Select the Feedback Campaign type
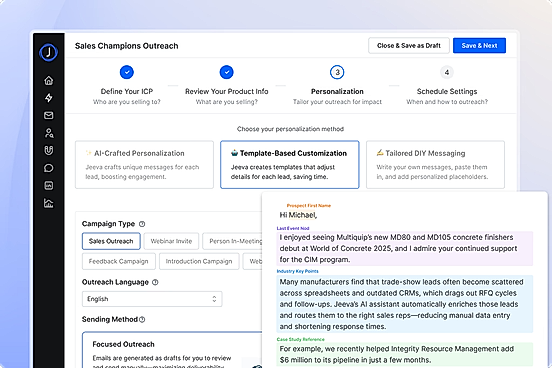The height and width of the screenshot is (368, 552). [x=119, y=261]
